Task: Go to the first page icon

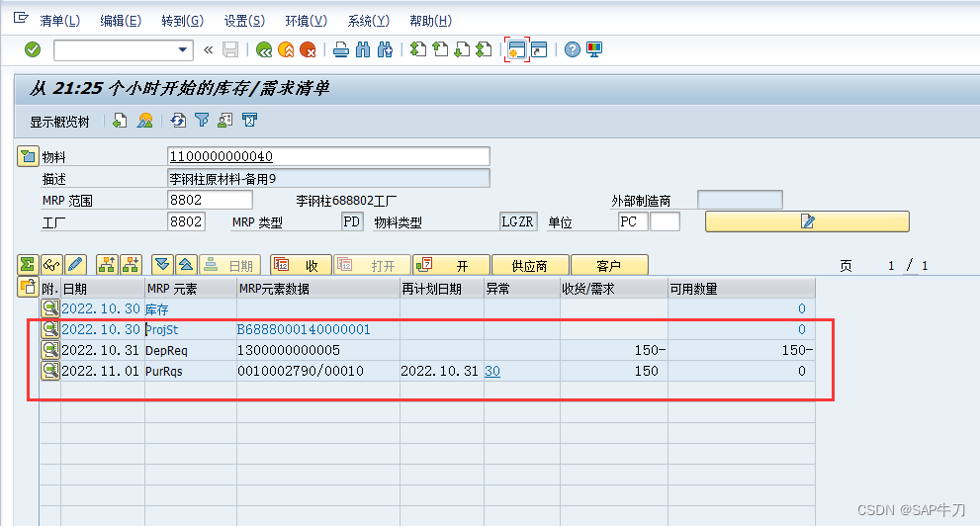Action: point(417,49)
